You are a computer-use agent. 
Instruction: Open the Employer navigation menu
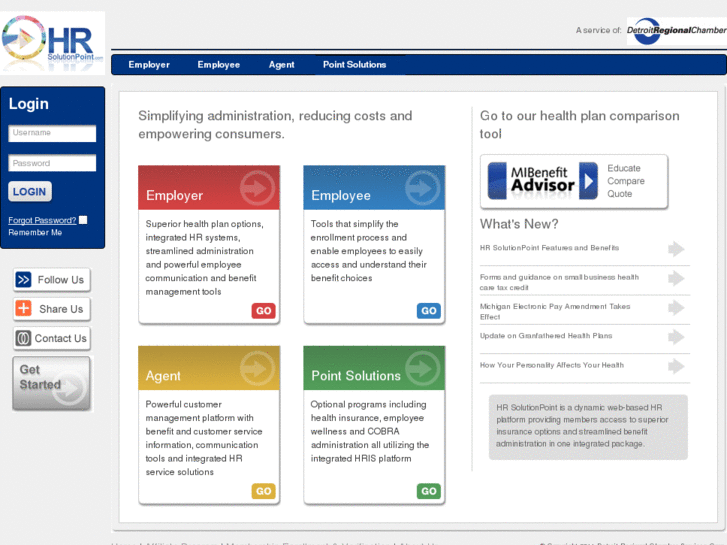coord(149,64)
